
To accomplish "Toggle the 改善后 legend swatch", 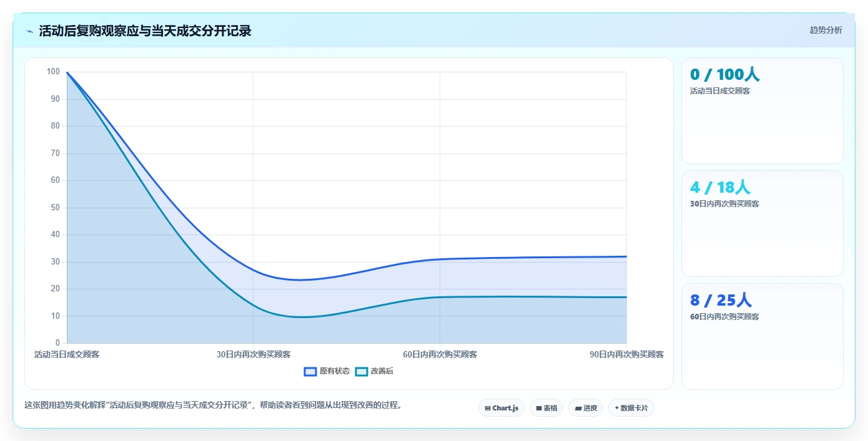I will tap(362, 371).
